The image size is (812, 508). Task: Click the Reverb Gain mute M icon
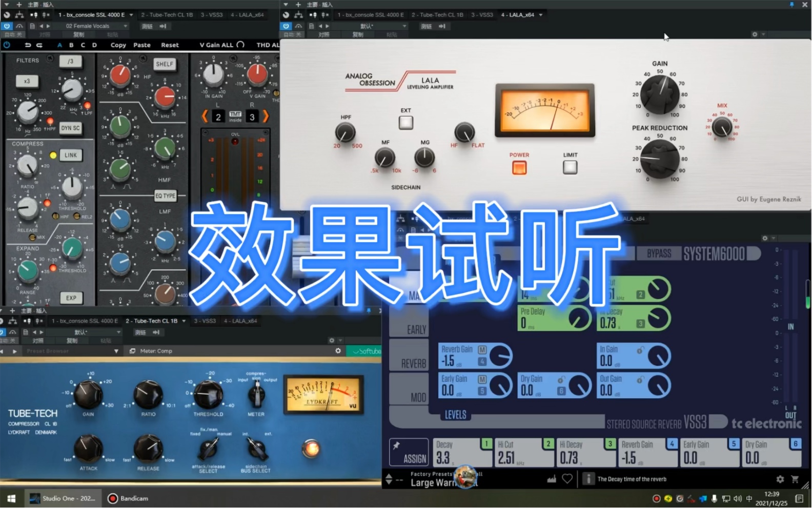[x=482, y=349]
